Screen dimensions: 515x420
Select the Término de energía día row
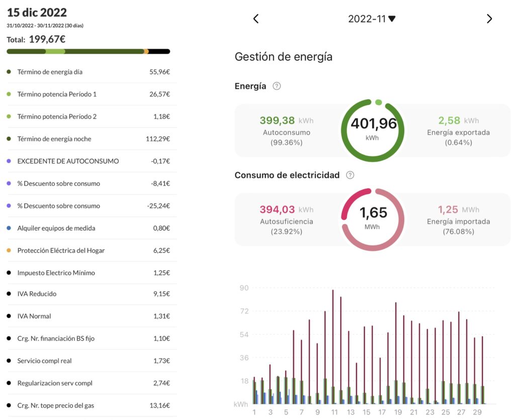click(88, 72)
